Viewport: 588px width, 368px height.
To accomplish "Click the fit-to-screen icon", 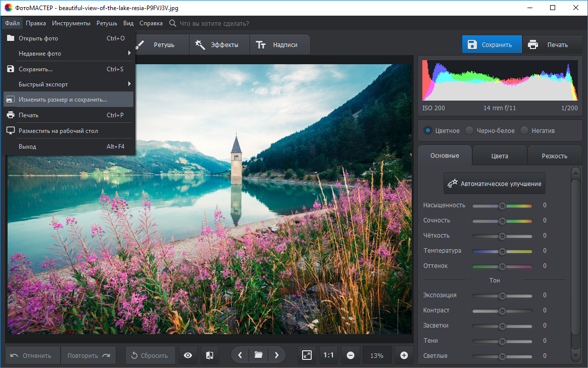I will click(x=307, y=355).
